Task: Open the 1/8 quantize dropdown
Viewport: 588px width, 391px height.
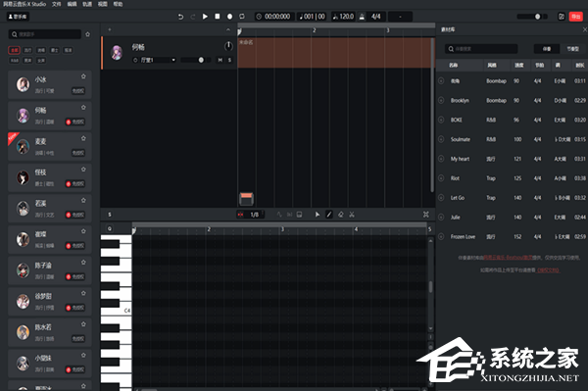Action: pos(256,215)
